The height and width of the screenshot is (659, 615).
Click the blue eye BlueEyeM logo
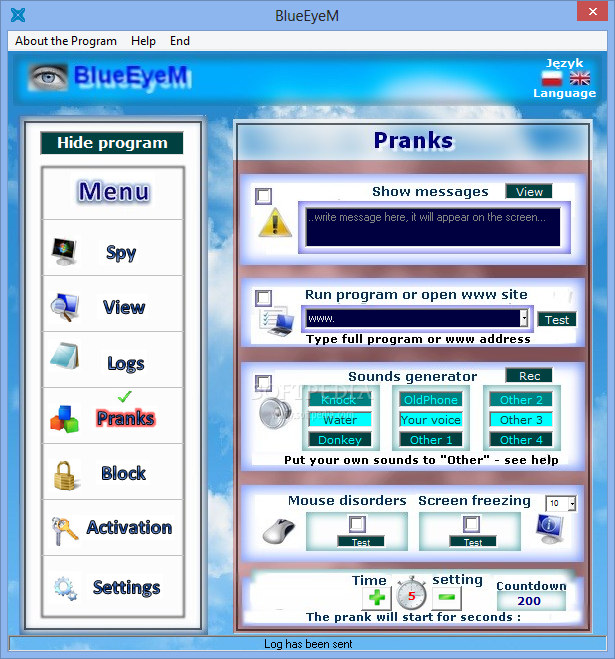[48, 78]
